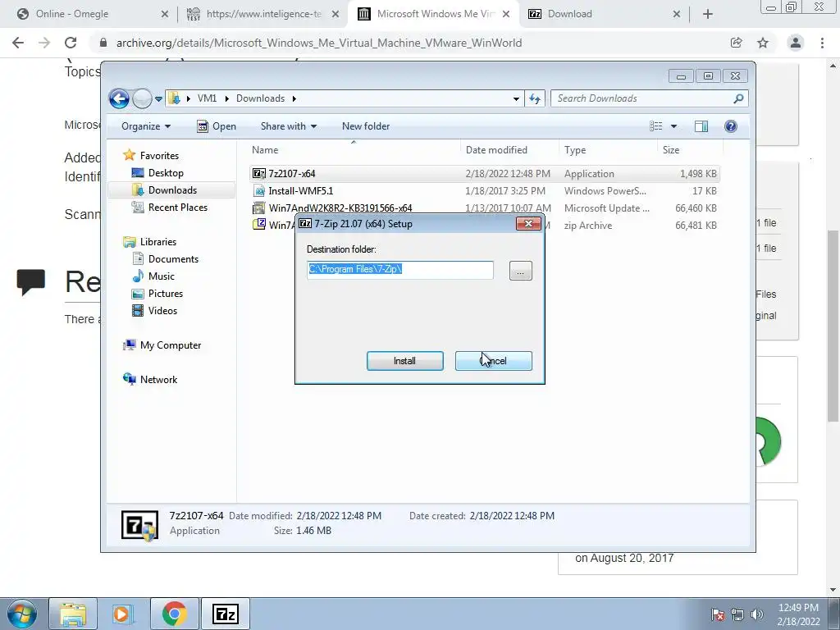Open the Organize menu
This screenshot has height=630, width=840.
146,126
